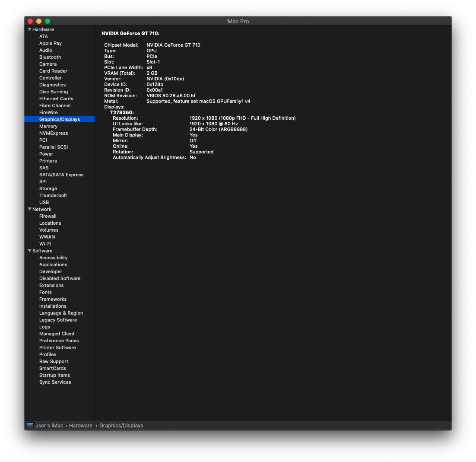Click "user's iMac" in the path bar

(49, 426)
